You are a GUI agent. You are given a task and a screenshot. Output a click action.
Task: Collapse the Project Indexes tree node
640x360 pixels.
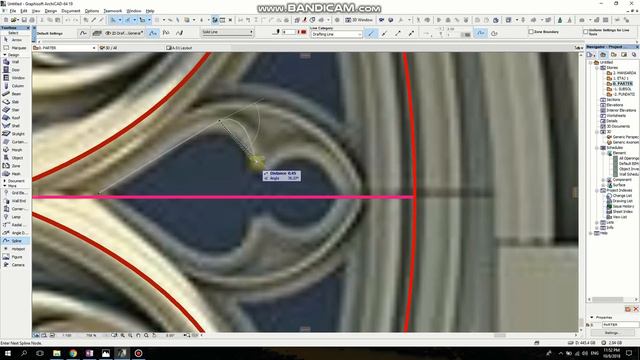click(x=598, y=191)
